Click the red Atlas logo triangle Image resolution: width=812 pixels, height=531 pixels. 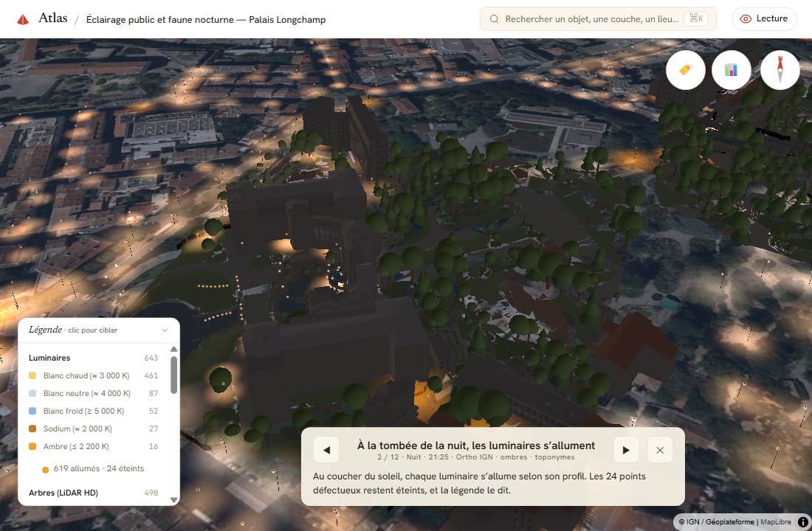23,20
